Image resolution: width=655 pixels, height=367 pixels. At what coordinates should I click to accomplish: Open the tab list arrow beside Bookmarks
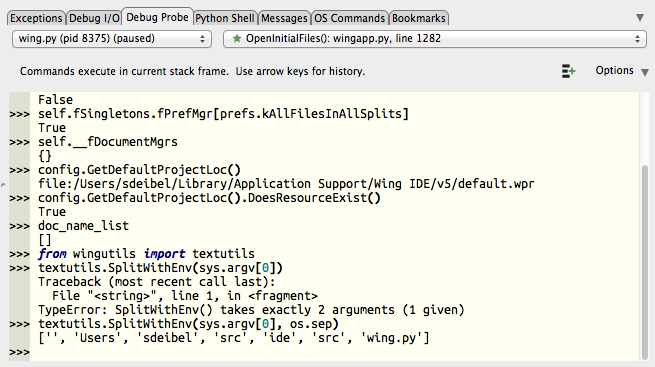pyautogui.click(x=640, y=18)
